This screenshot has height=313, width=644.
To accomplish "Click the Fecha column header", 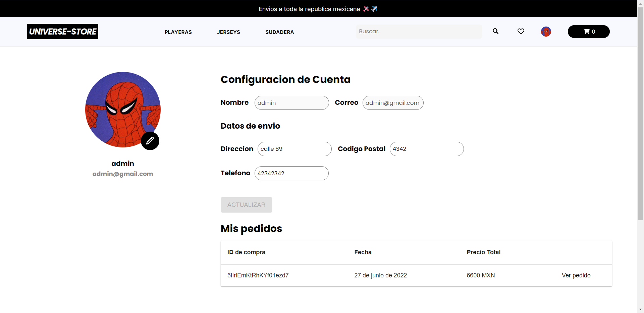I will [x=363, y=252].
